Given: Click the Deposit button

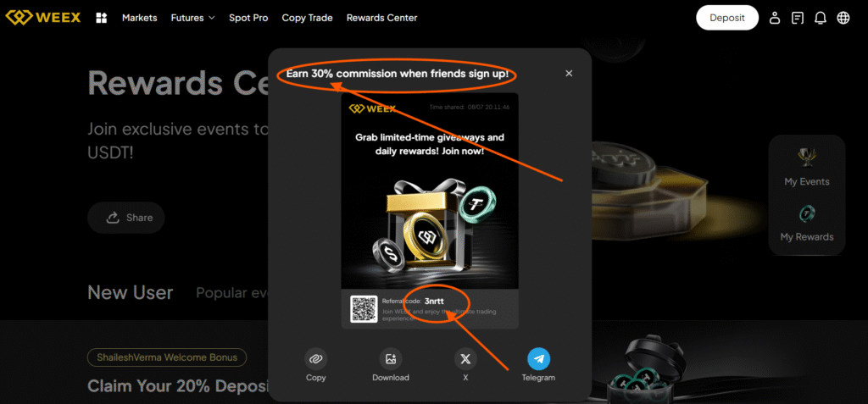Looking at the screenshot, I should tap(727, 18).
